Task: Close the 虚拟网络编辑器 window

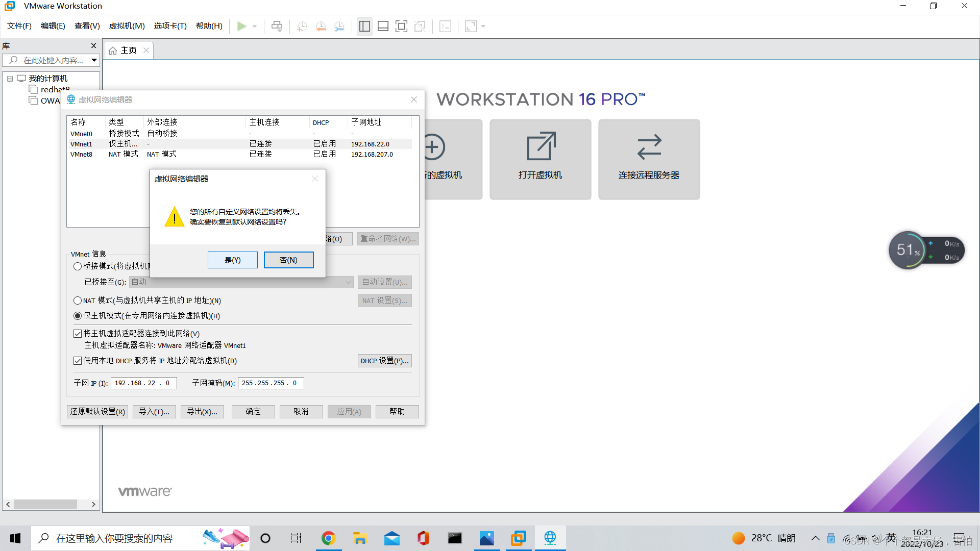Action: [414, 99]
